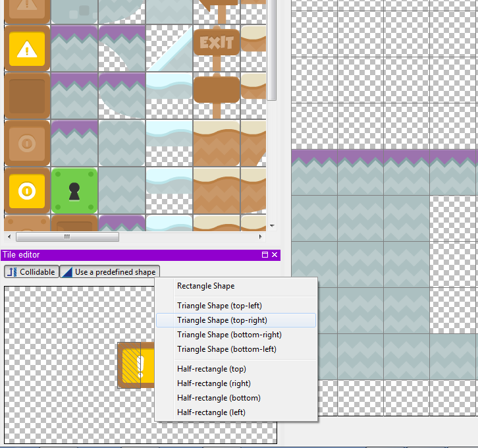The image size is (478, 448).
Task: Click the left arrow of the tileset horizontal scrollbar
Action: (x=9, y=237)
